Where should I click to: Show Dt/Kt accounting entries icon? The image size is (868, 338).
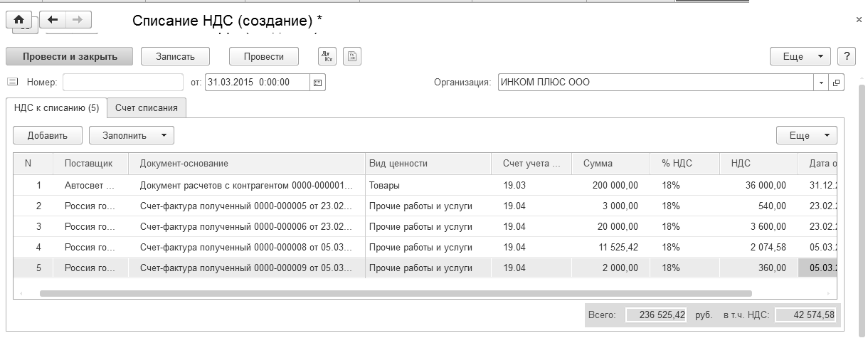pyautogui.click(x=327, y=57)
